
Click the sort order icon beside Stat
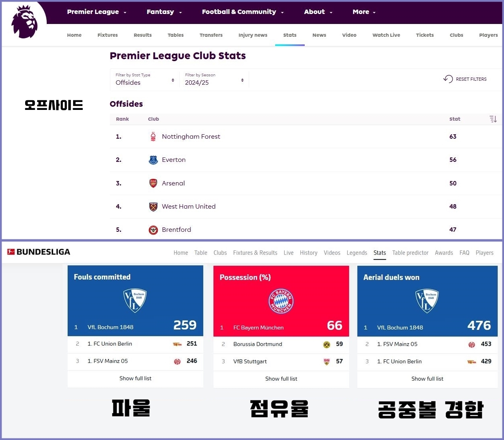point(493,119)
